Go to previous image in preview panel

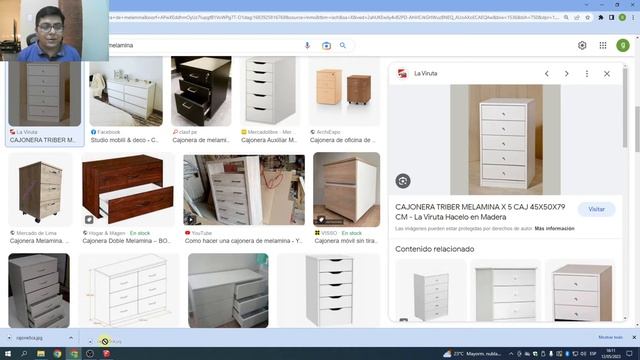547,73
